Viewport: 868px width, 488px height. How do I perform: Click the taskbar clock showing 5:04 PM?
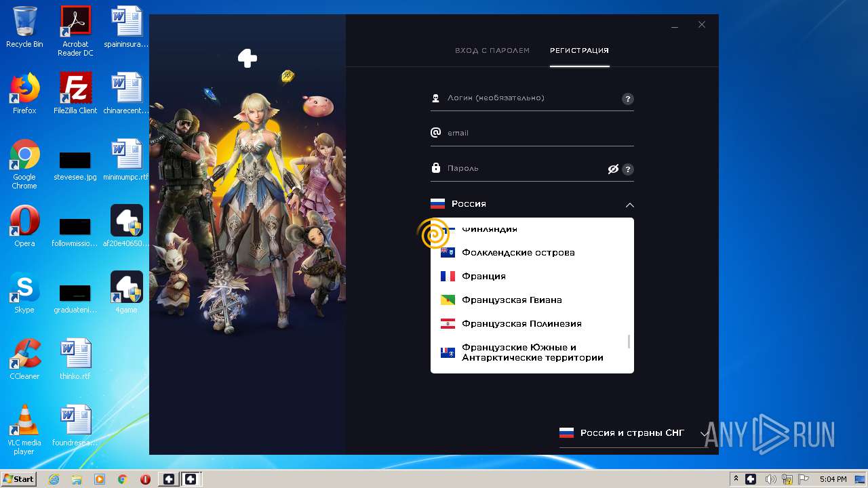click(x=833, y=479)
